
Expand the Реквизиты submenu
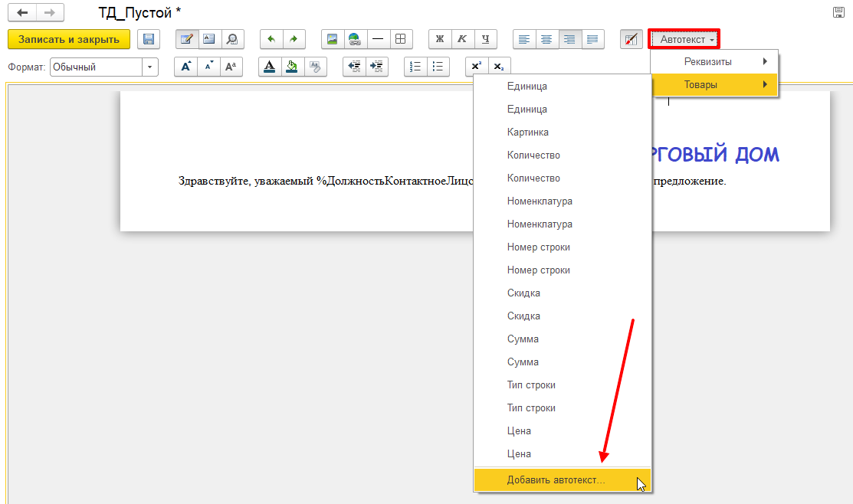coord(714,61)
